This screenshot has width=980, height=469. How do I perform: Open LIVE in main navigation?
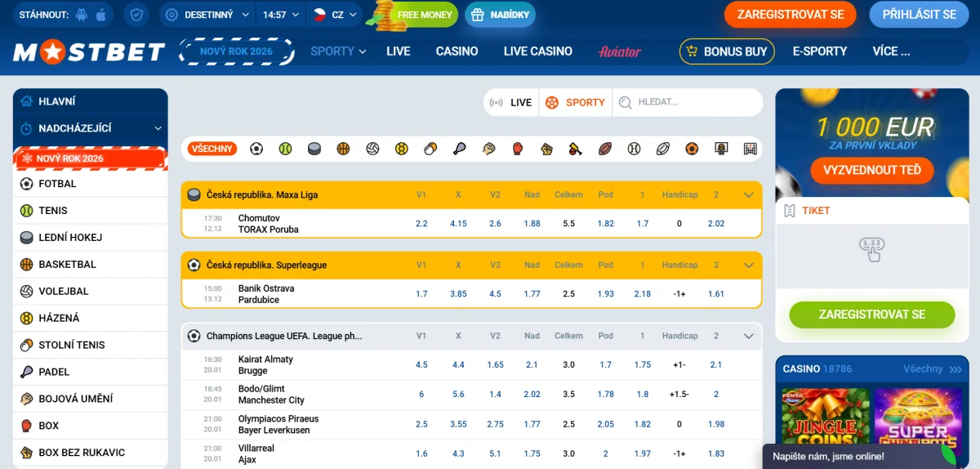pyautogui.click(x=399, y=51)
